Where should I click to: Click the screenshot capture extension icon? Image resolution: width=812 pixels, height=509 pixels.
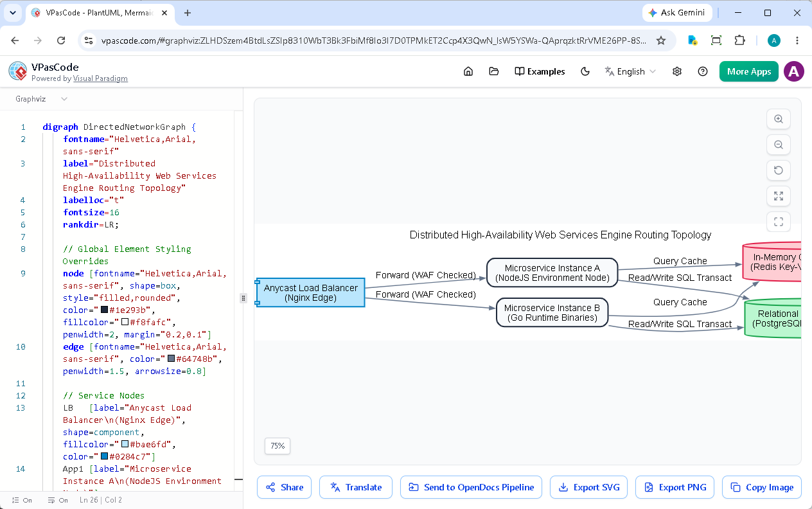pos(716,40)
